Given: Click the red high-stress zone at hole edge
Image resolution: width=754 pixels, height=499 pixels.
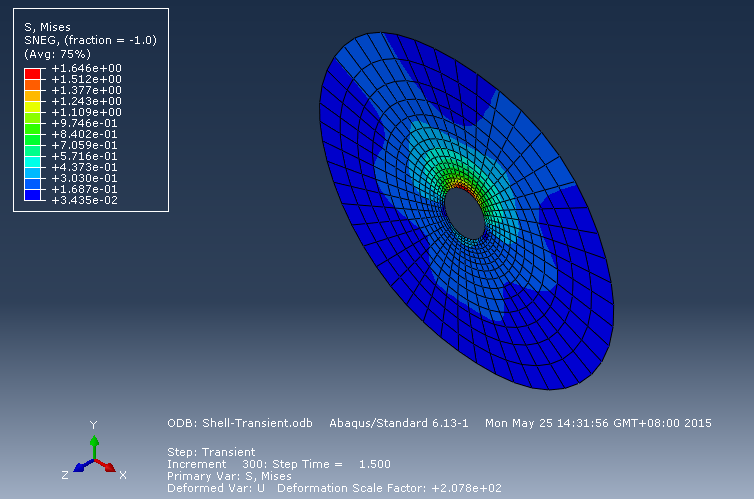Looking at the screenshot, I should (463, 186).
